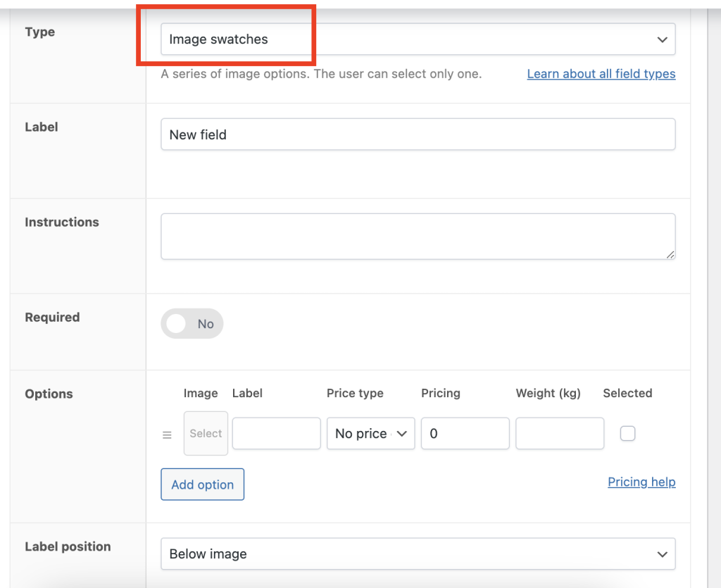Click the Pricing input showing 0

point(465,433)
